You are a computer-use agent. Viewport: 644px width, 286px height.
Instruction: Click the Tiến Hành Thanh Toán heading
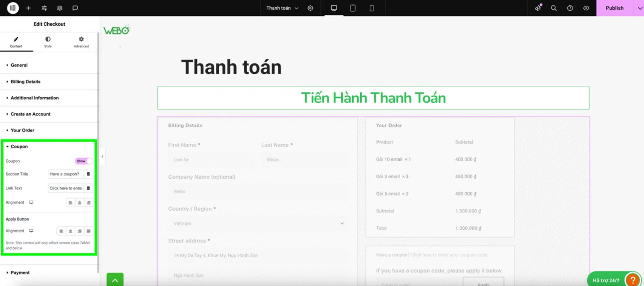[373, 98]
